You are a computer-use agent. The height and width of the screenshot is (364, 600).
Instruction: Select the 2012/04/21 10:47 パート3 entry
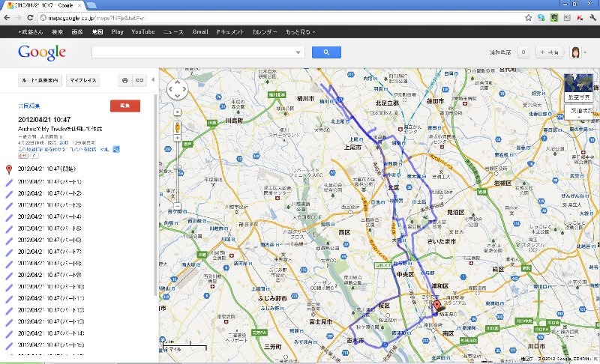pyautogui.click(x=49, y=205)
